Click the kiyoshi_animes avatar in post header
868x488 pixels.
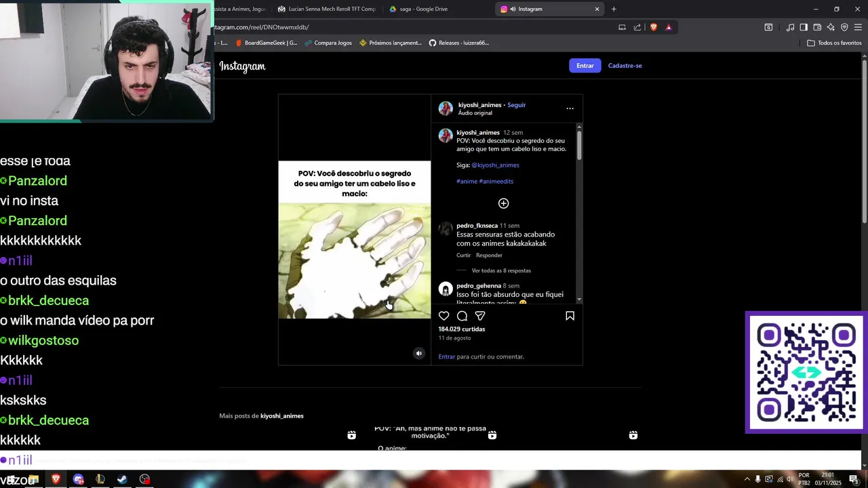pos(446,108)
